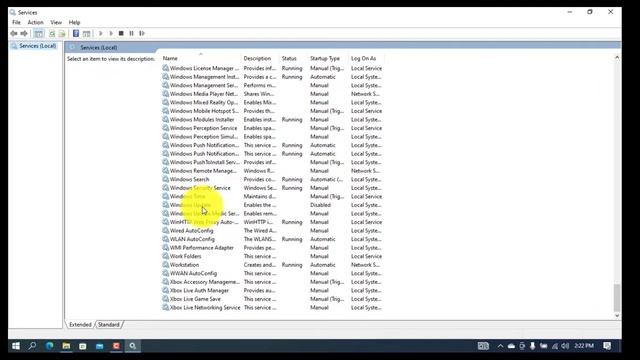Open Help from the blue question-mark toolbar icon
Image resolution: width=640 pixels, height=360 pixels.
point(76,33)
